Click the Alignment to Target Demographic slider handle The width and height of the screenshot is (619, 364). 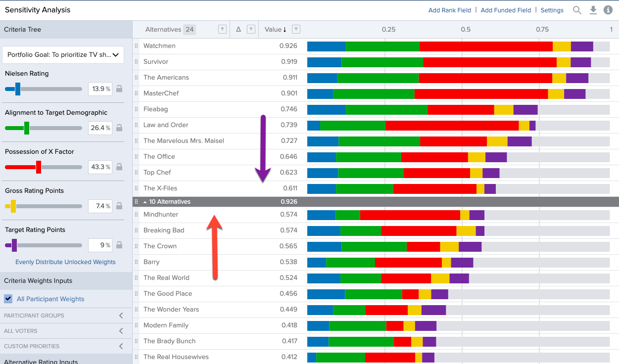[x=27, y=128]
